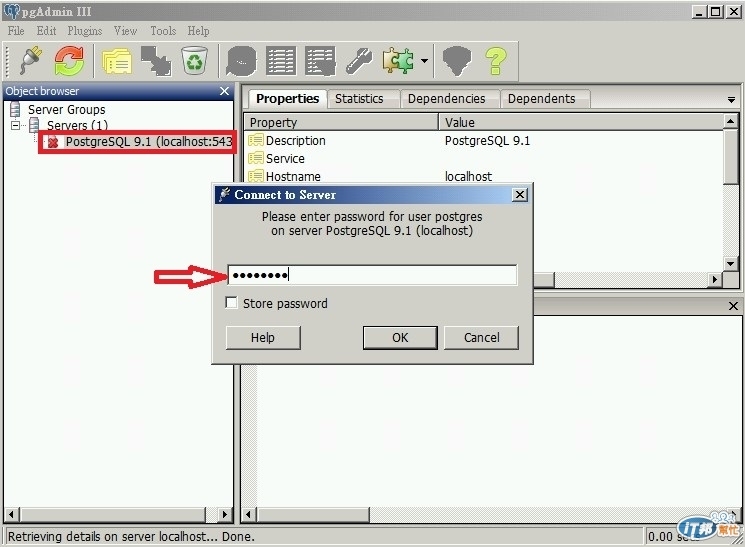The height and width of the screenshot is (547, 745).
Task: Select the Description property row
Action: [484, 140]
